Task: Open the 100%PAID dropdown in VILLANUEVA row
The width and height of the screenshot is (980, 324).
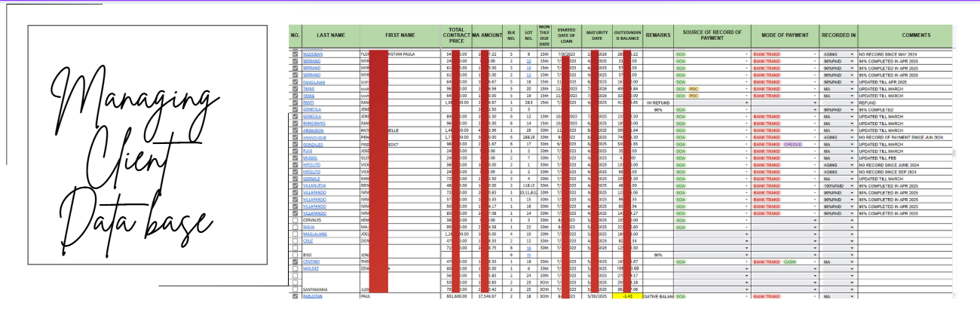Action: click(x=853, y=185)
